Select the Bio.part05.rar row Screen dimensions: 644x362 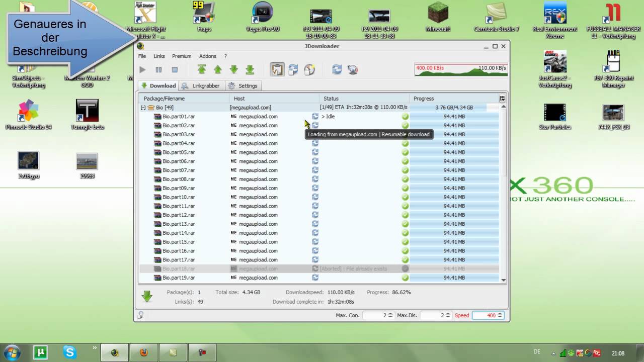pyautogui.click(x=319, y=152)
